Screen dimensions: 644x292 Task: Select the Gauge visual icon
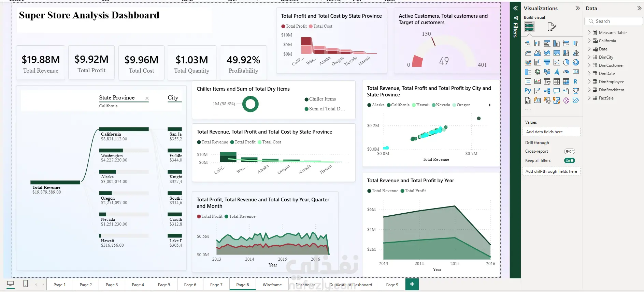[x=566, y=72]
